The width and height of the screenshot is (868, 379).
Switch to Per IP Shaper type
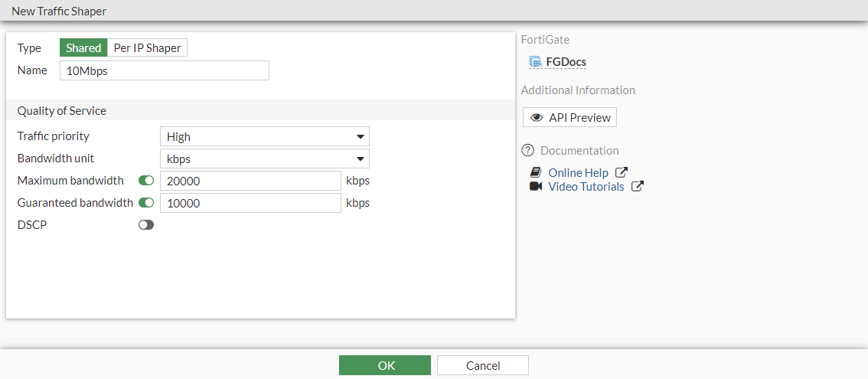[x=147, y=48]
